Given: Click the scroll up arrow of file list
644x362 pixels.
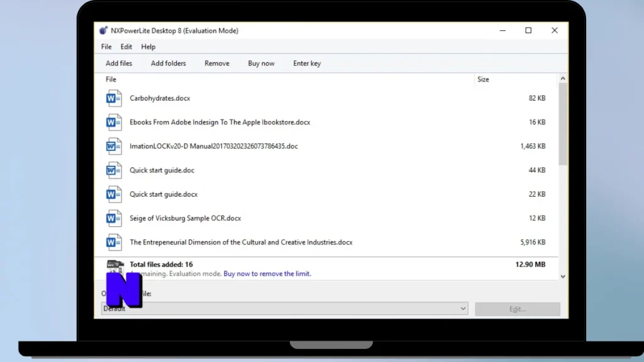Looking at the screenshot, I should tap(563, 79).
